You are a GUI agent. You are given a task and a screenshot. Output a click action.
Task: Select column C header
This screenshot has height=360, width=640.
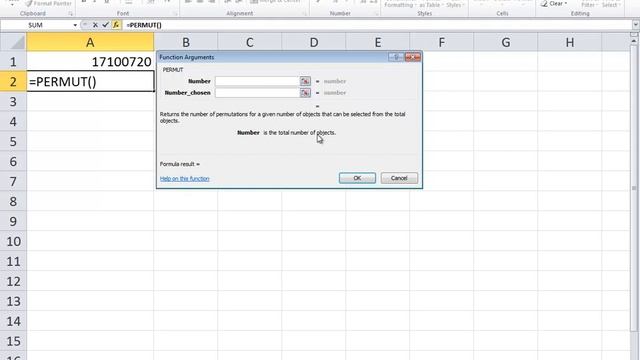(250, 42)
